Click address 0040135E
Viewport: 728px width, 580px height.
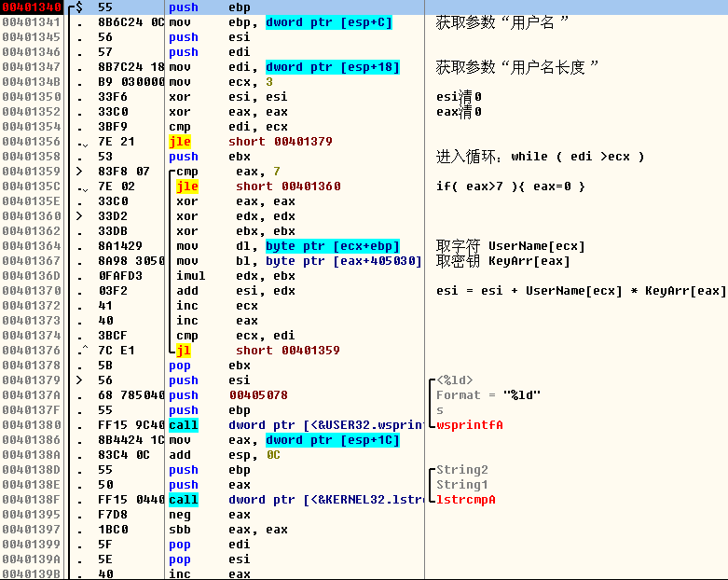(x=32, y=201)
